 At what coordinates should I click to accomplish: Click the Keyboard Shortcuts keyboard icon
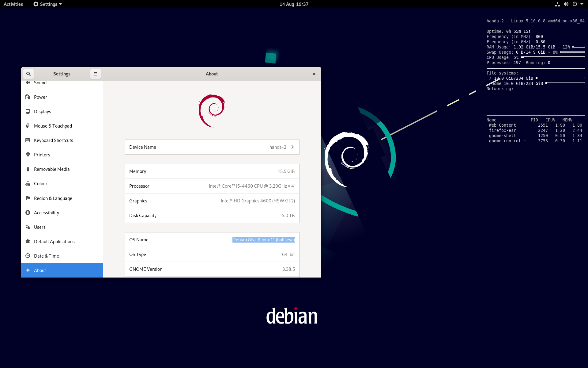pyautogui.click(x=28, y=140)
